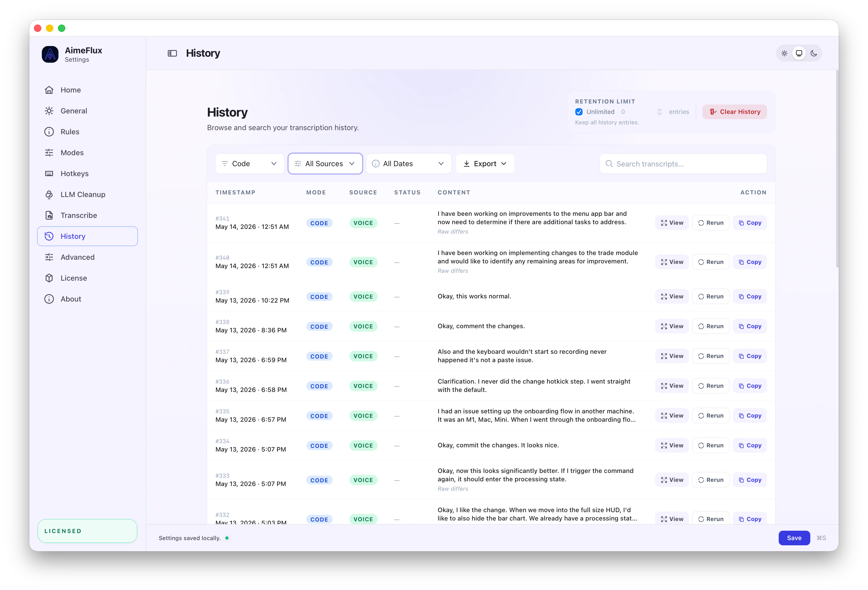Copy entry #340 text
The width and height of the screenshot is (868, 590).
[x=750, y=262]
